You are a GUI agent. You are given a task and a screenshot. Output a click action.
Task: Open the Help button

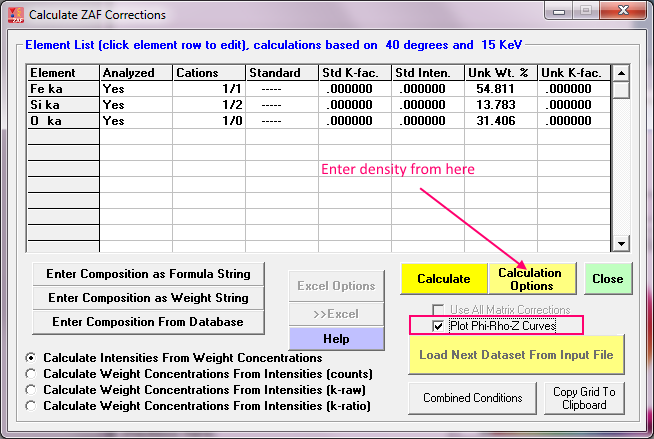click(x=336, y=339)
